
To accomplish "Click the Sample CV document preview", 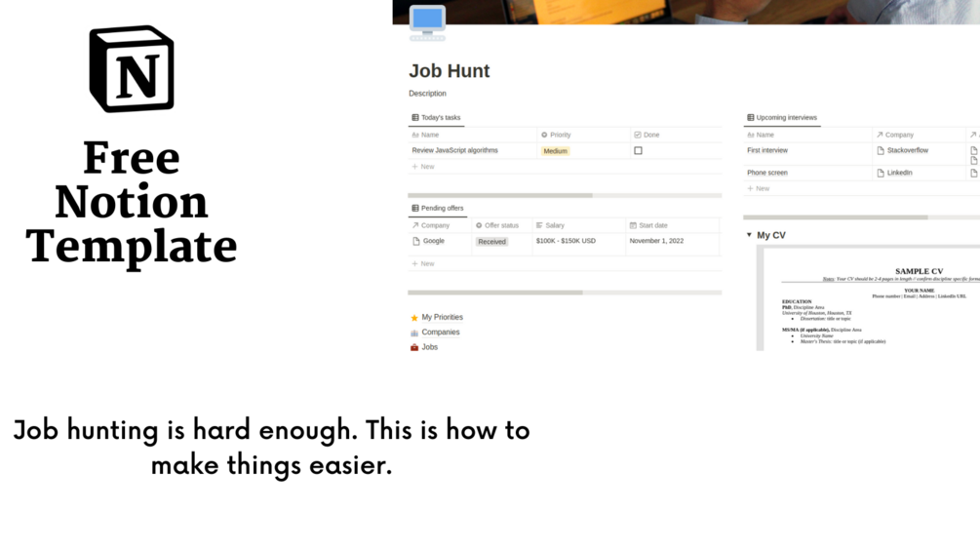I will [869, 298].
